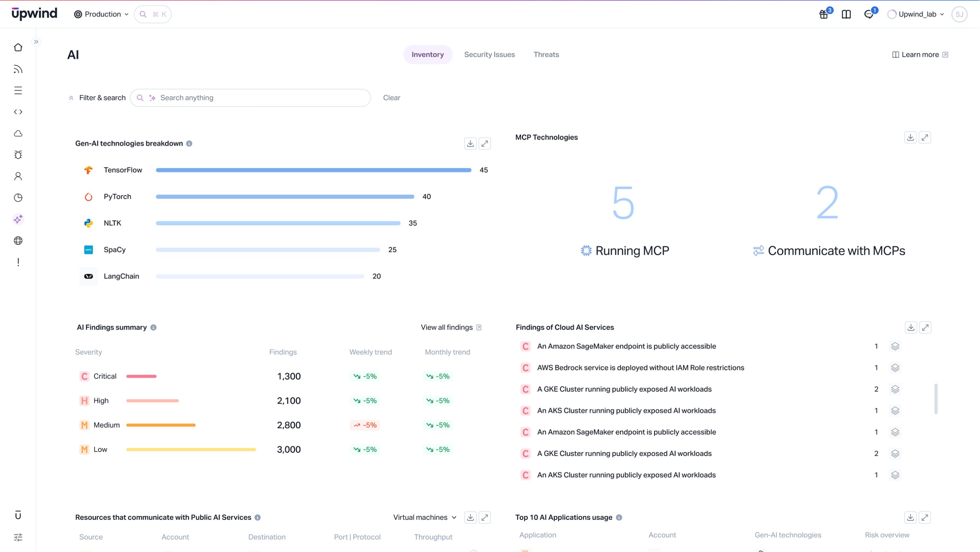Download Resources that communicate with Public AI Services
Screen dimensions: 980x552
[x=470, y=518]
